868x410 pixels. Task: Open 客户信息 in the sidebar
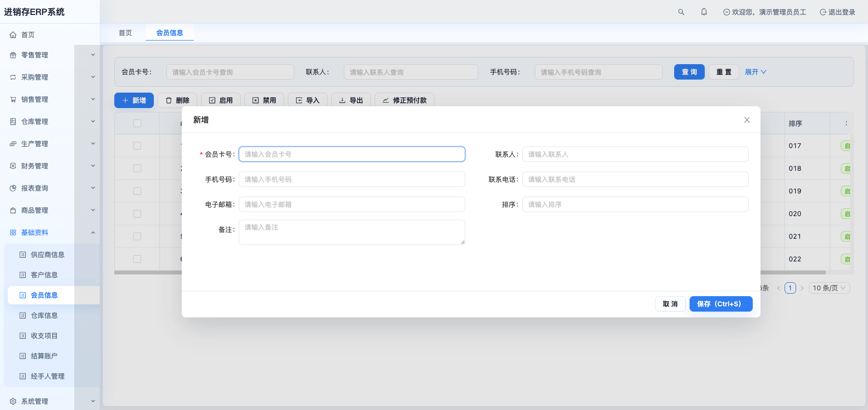(44, 275)
